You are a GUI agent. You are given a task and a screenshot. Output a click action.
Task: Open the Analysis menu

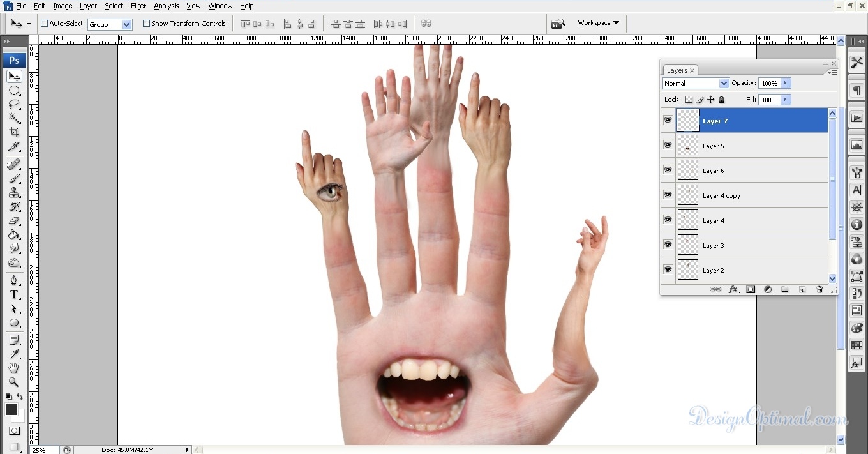(167, 6)
